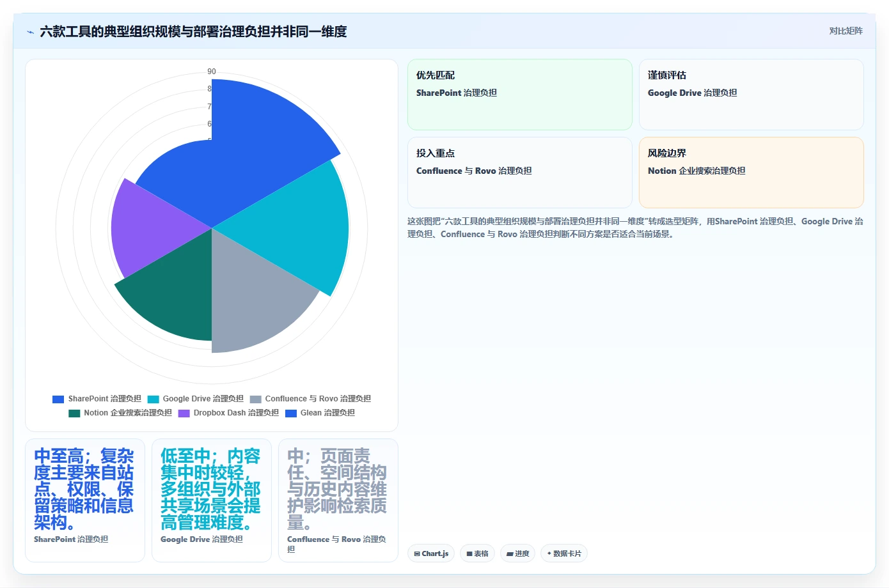Hide the Glean 治理负担 legend entry
889x588 pixels.
(320, 413)
